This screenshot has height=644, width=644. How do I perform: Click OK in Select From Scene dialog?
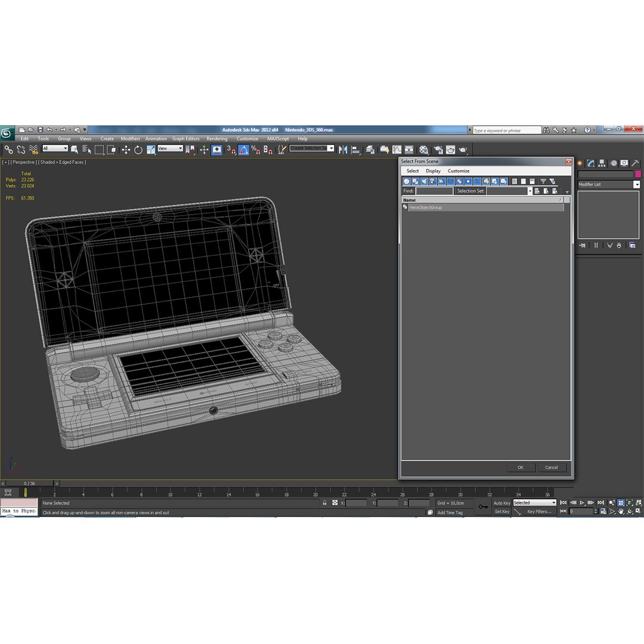521,467
